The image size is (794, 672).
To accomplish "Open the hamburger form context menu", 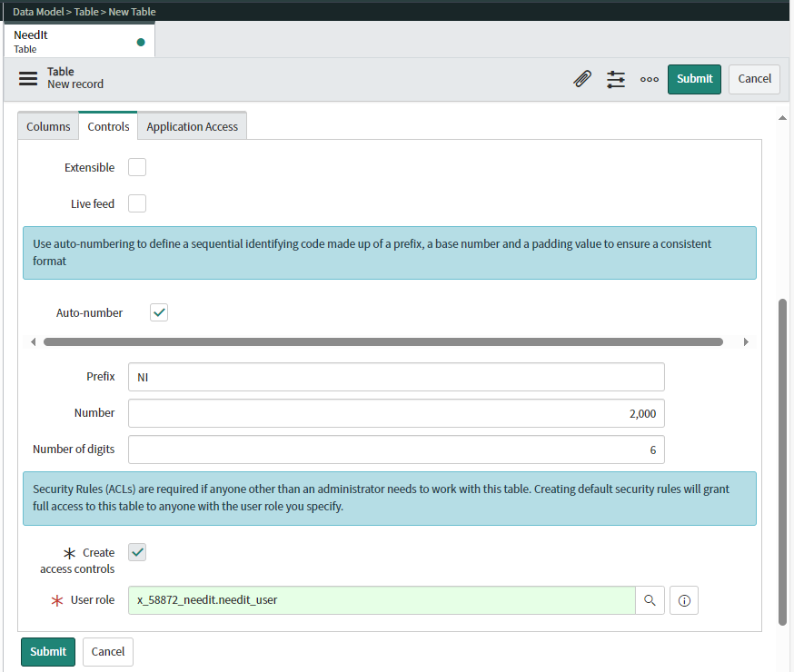I will point(28,78).
